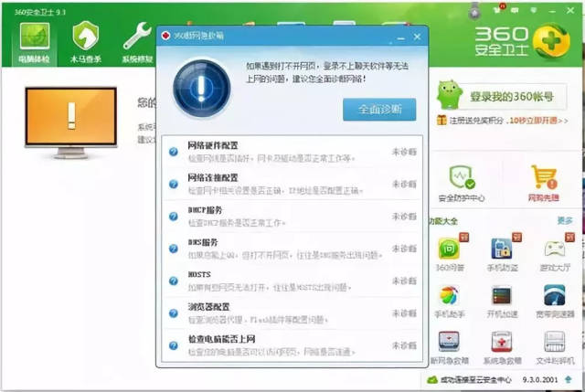Click the gift icon beside 注册送兑奖积分
Viewport: 585px width, 392px height.
441,120
